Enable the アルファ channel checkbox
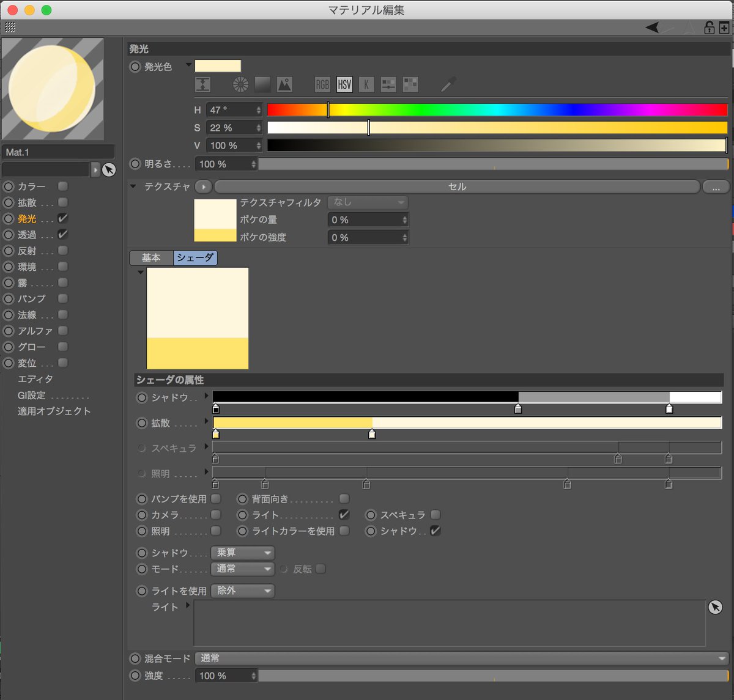 coord(62,331)
